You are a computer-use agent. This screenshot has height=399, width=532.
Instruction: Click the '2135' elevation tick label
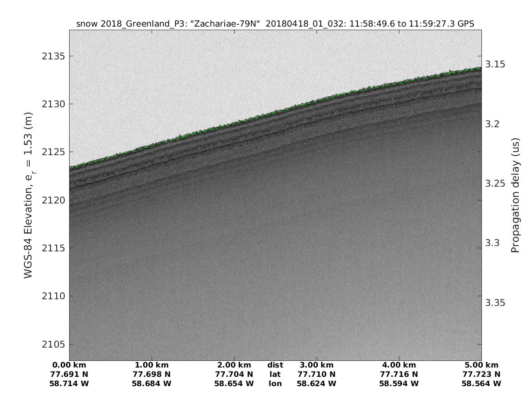click(53, 56)
